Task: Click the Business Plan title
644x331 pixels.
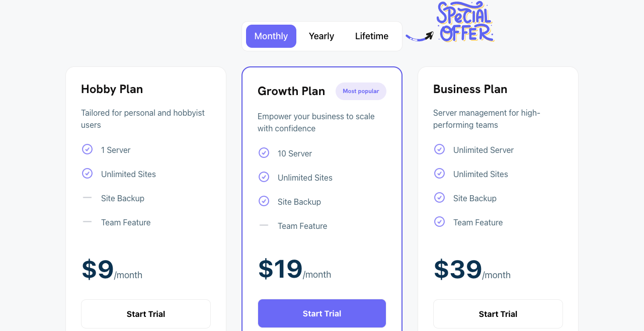Action: [x=470, y=89]
